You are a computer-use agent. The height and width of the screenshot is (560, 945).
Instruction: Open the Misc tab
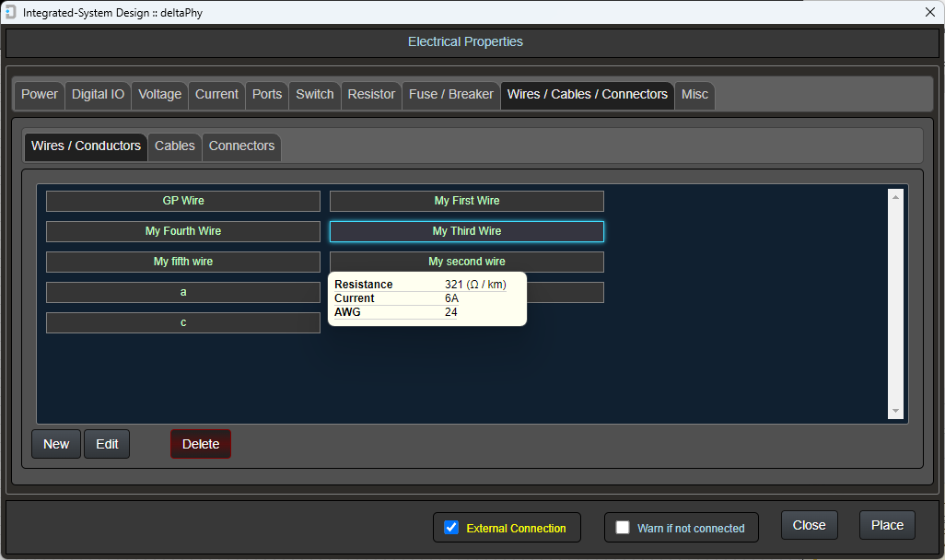click(x=694, y=95)
